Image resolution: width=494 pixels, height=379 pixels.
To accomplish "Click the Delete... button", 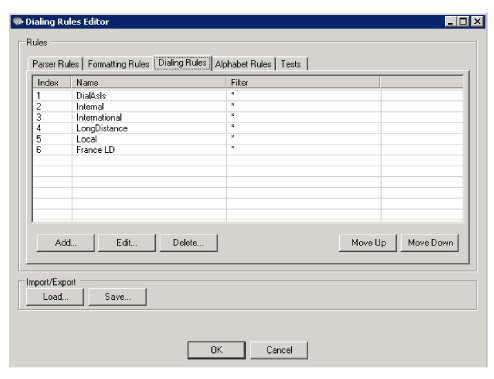I will point(188,243).
